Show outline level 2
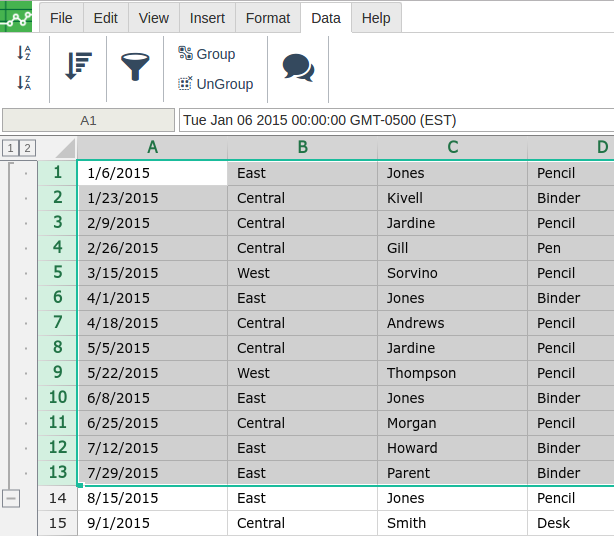 [x=27, y=149]
